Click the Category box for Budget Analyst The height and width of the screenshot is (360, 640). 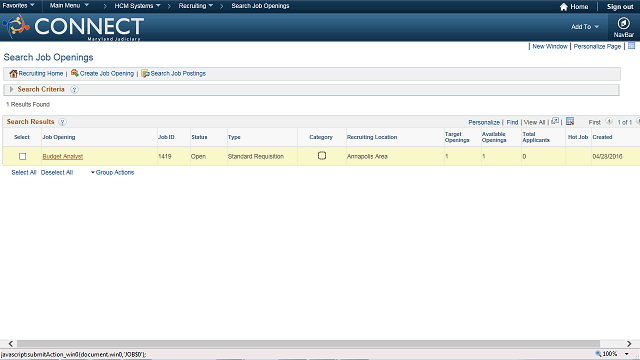[x=322, y=156]
